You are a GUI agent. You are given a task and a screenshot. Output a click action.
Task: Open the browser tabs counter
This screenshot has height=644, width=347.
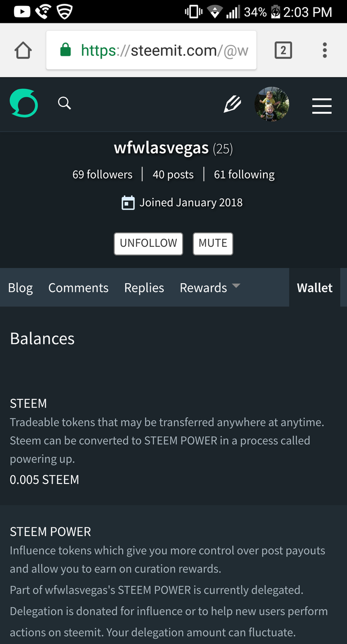click(x=283, y=50)
